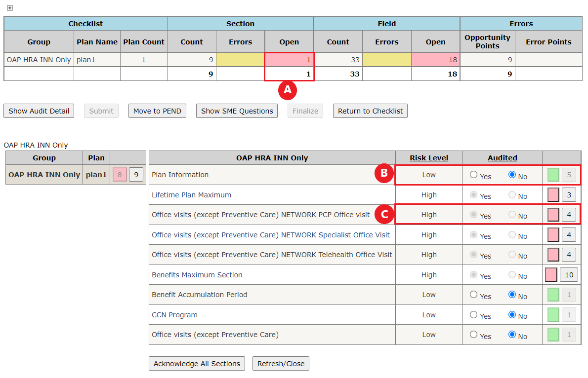
Task: Click the pink swatch for Specialist Office Visit
Action: click(553, 235)
